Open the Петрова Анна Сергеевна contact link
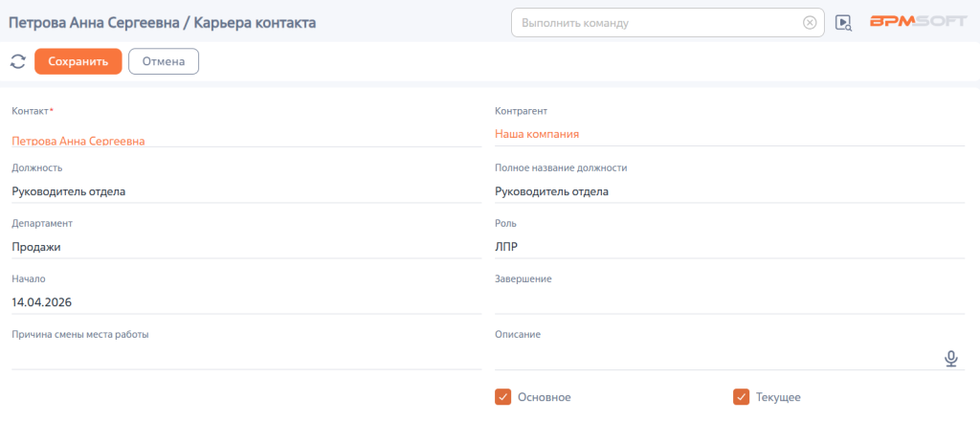The image size is (980, 422). click(78, 142)
